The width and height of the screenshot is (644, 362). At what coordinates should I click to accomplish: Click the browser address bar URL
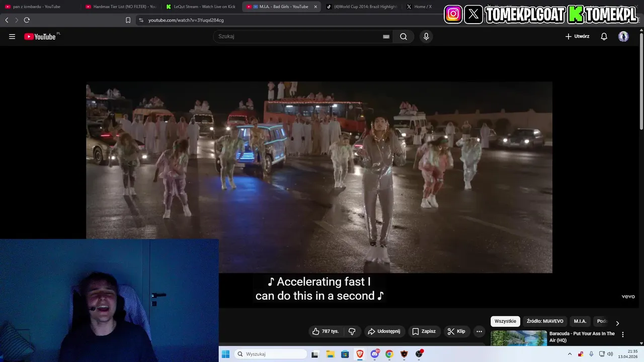(x=186, y=20)
